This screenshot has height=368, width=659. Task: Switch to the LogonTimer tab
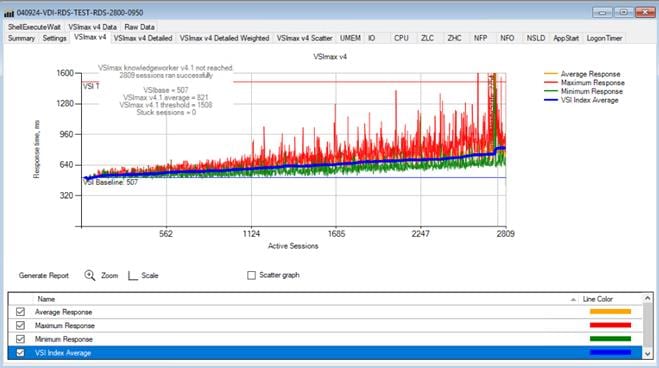604,38
